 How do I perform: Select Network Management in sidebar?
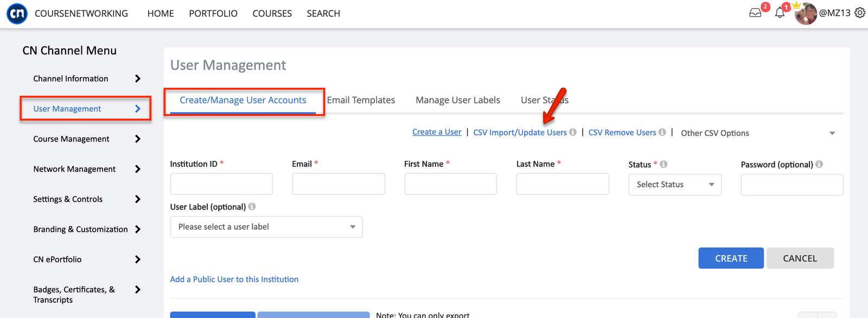tap(74, 169)
